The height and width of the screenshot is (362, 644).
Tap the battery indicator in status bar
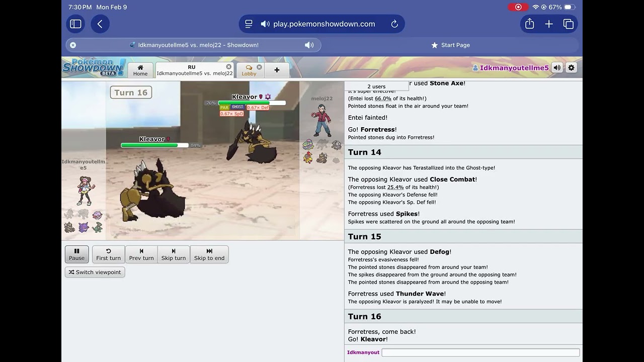point(570,7)
